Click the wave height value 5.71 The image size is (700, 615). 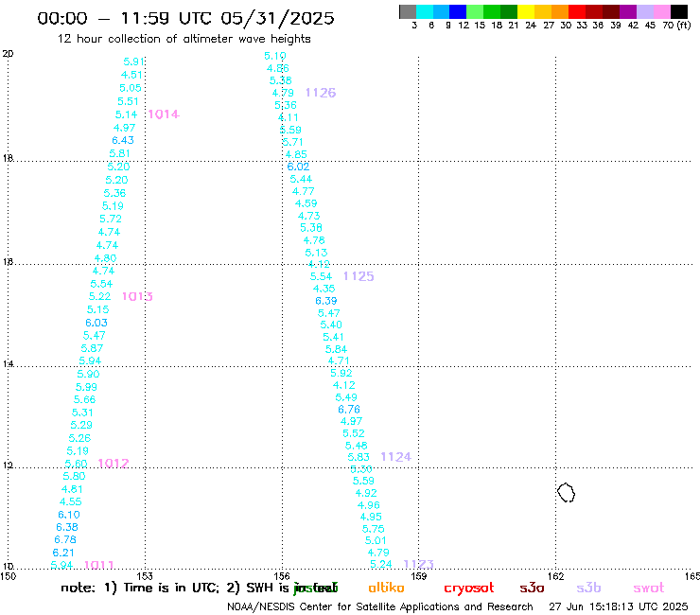(x=293, y=143)
